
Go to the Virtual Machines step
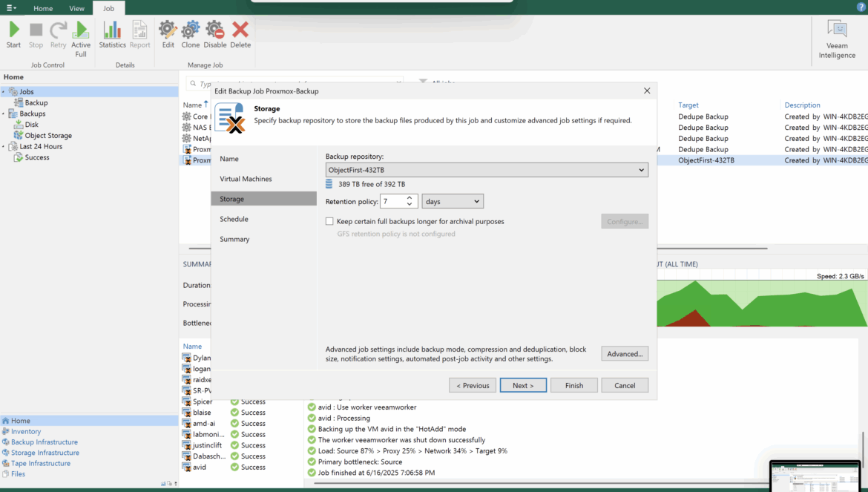[x=263, y=179]
